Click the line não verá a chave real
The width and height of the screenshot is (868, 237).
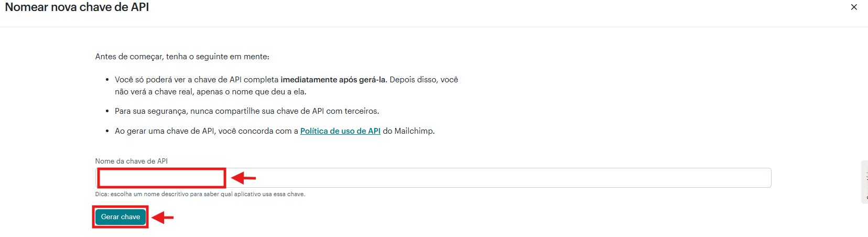point(210,92)
